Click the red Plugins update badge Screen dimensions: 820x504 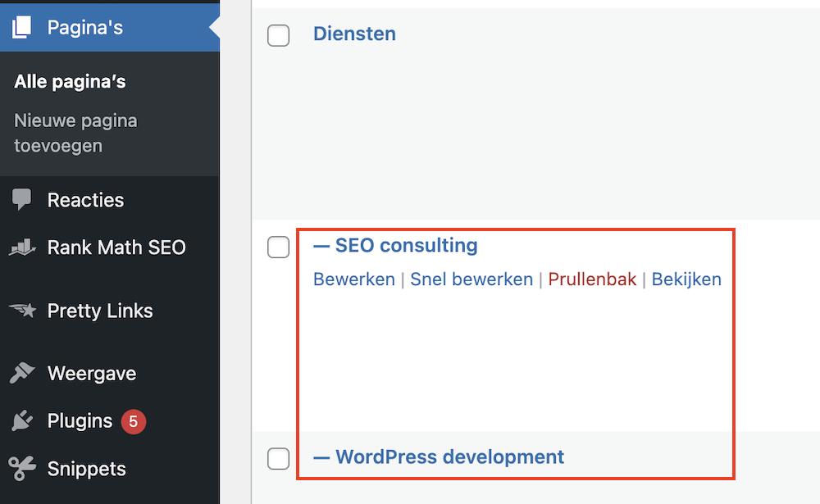[x=134, y=421]
